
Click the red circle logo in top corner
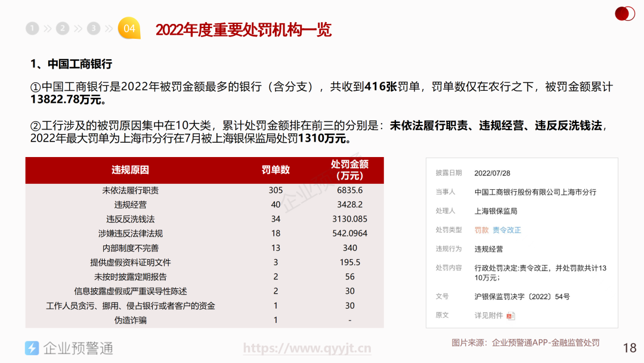click(625, 14)
